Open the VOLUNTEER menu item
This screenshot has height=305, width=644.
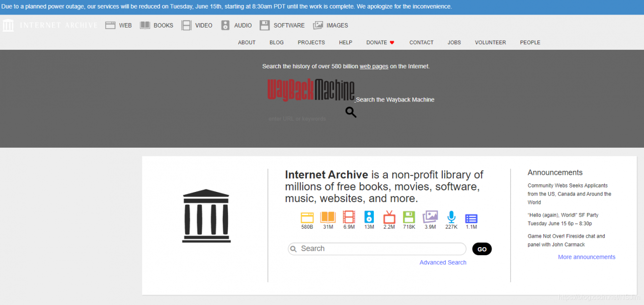point(491,43)
